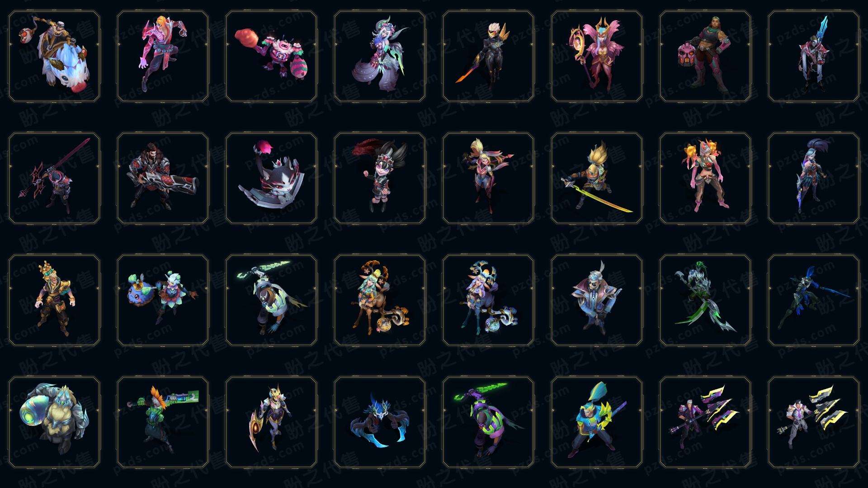Open the skin holding a red skull mask
The height and width of the screenshot is (488, 868).
[705, 56]
